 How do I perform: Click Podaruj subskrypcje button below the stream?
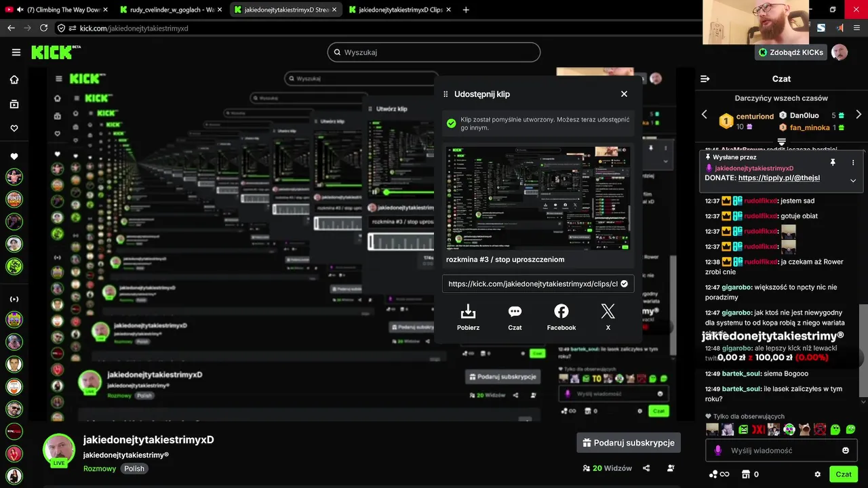pyautogui.click(x=629, y=443)
